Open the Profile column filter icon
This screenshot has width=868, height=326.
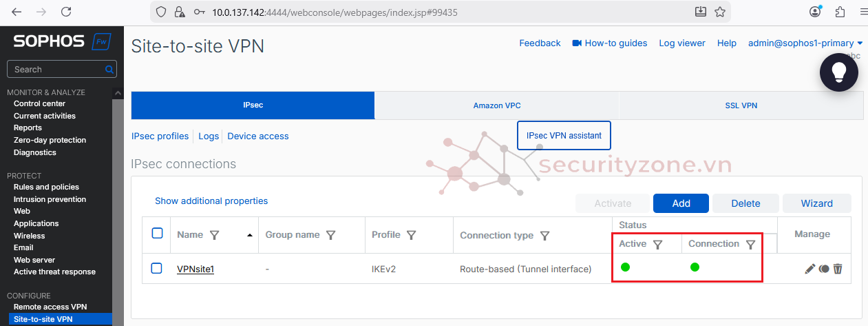click(x=411, y=235)
